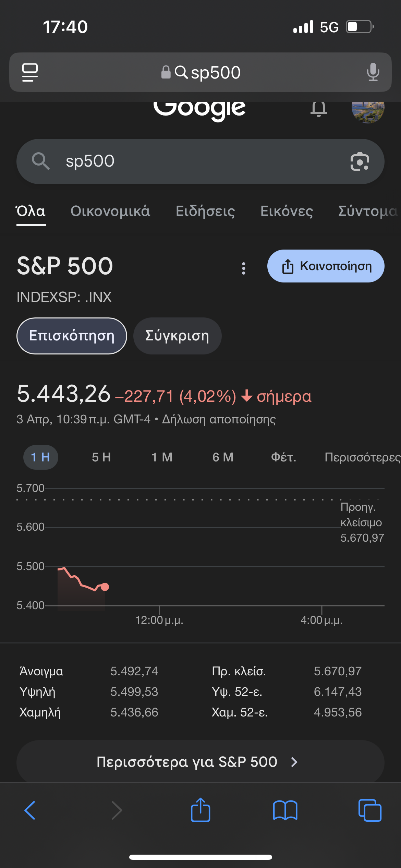
Task: Show open tabs in Safari
Action: point(369,810)
